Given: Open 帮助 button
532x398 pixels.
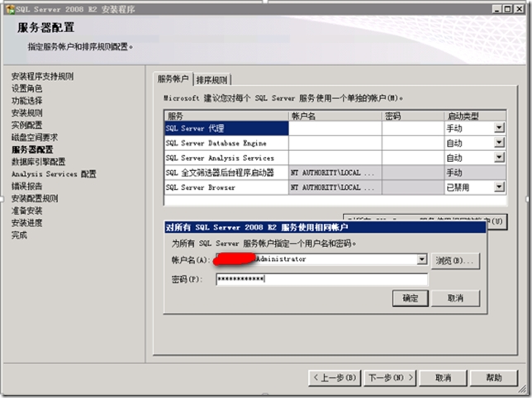Looking at the screenshot, I should (x=494, y=377).
